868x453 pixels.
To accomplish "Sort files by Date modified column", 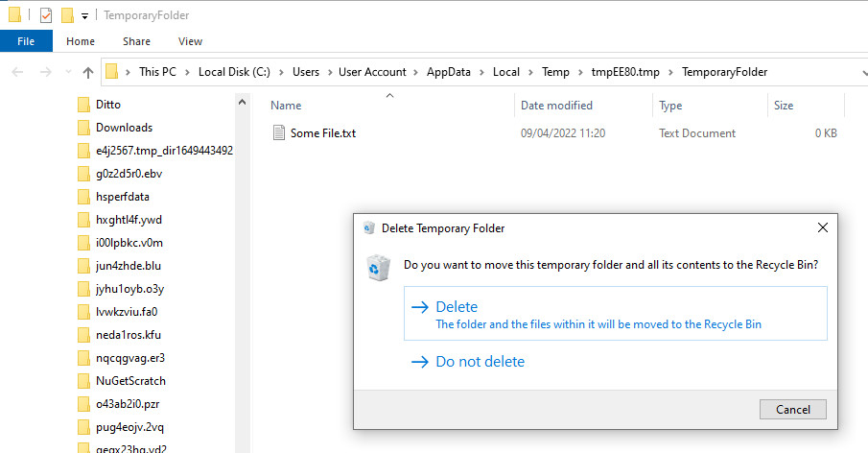I will click(x=556, y=106).
